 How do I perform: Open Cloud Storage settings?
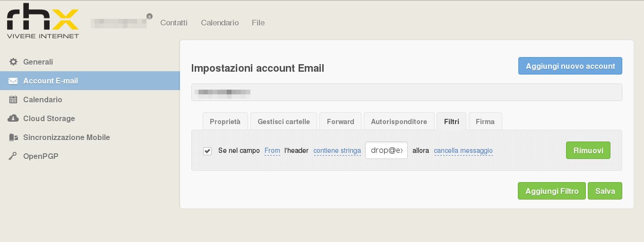pos(90,118)
